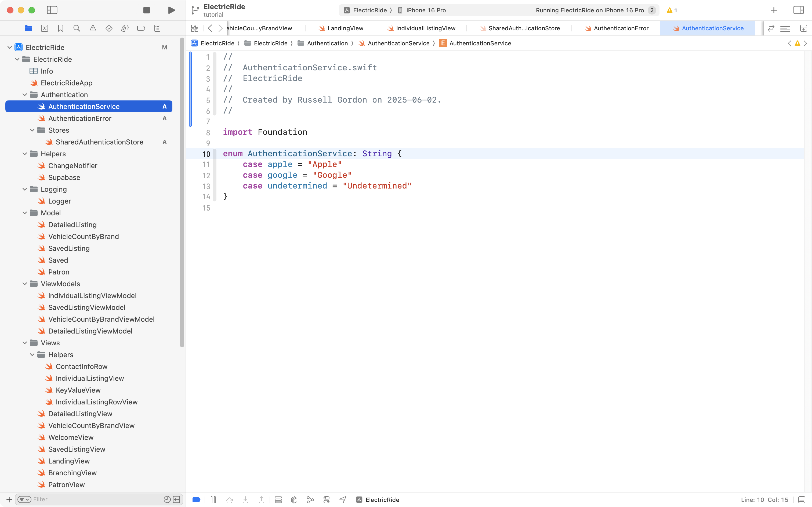The image size is (812, 507).
Task: Click the Debug View Hierarchy icon
Action: (294, 500)
